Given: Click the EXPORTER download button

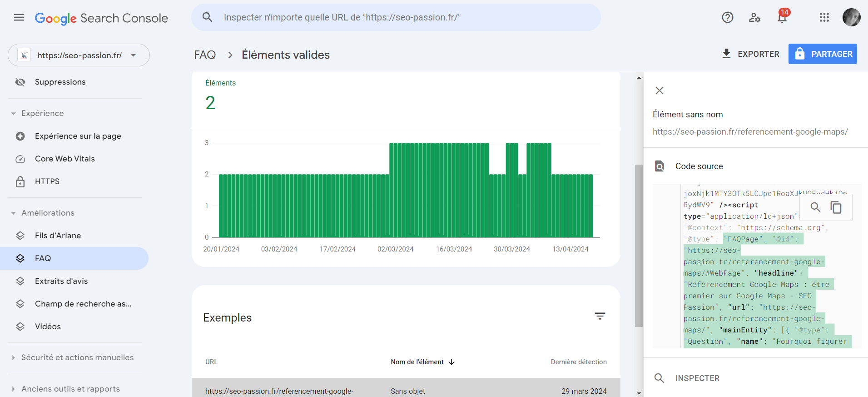Looking at the screenshot, I should coord(750,54).
